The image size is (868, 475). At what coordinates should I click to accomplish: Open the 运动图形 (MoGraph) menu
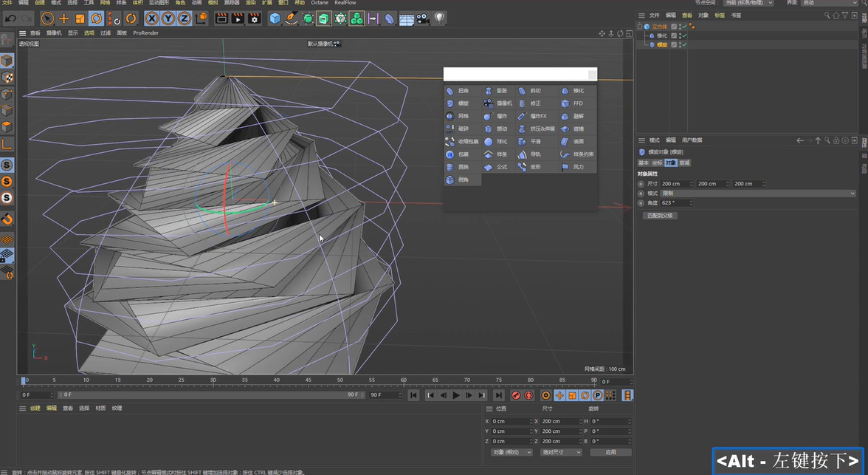coord(158,3)
